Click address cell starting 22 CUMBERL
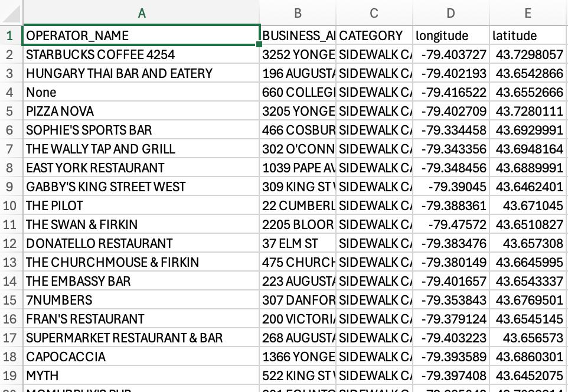The width and height of the screenshot is (568, 392). 298,205
